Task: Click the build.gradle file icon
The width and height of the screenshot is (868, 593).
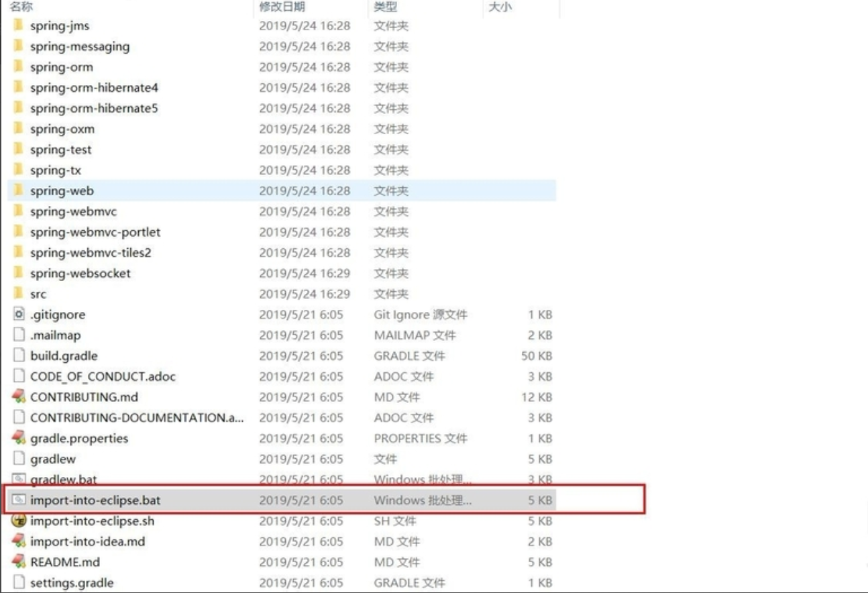Action: [19, 356]
